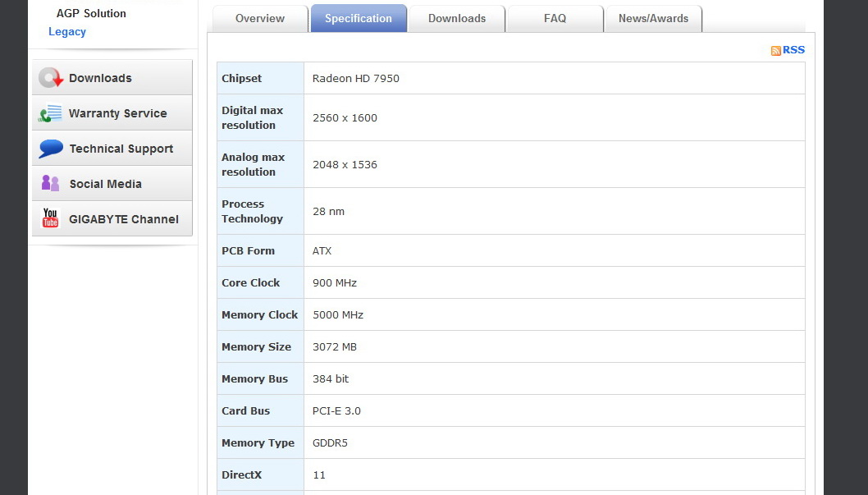The height and width of the screenshot is (495, 868).
Task: Click the Social Media people icon
Action: click(50, 183)
